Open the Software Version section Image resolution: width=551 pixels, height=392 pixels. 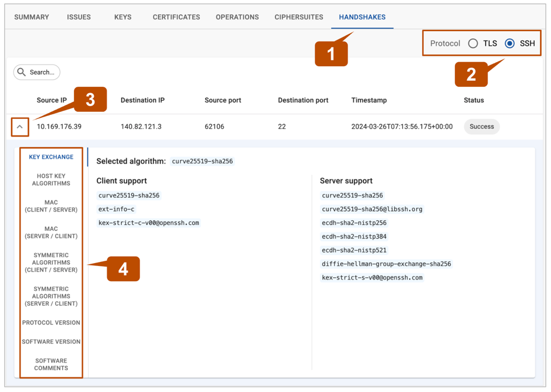pos(51,342)
